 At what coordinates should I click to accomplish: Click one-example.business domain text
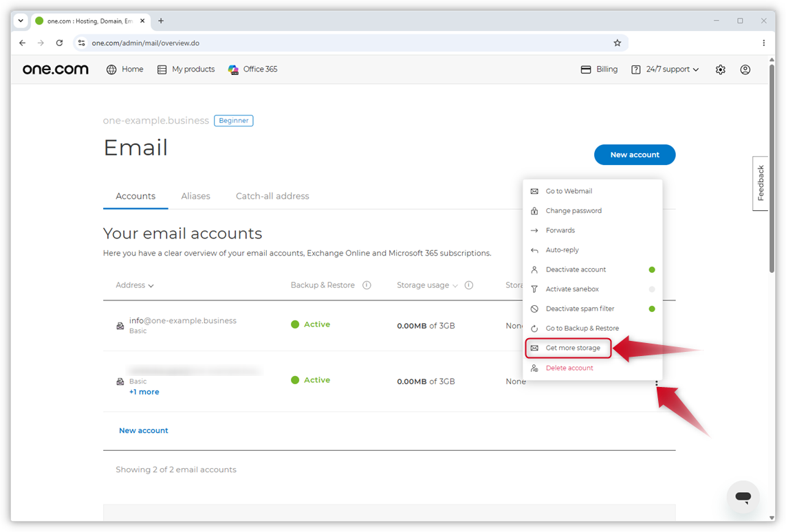pos(156,121)
